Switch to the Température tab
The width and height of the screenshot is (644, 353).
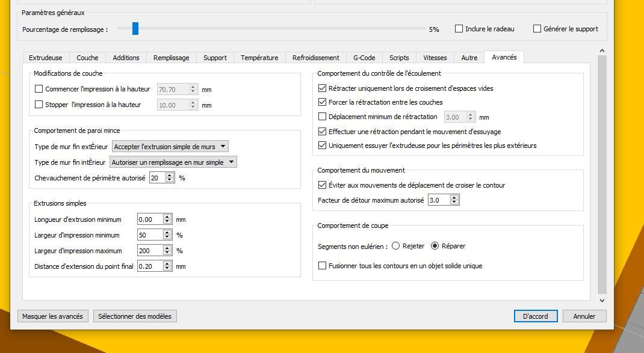[259, 58]
